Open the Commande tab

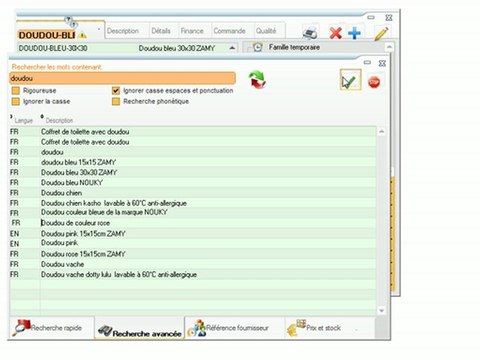229,31
